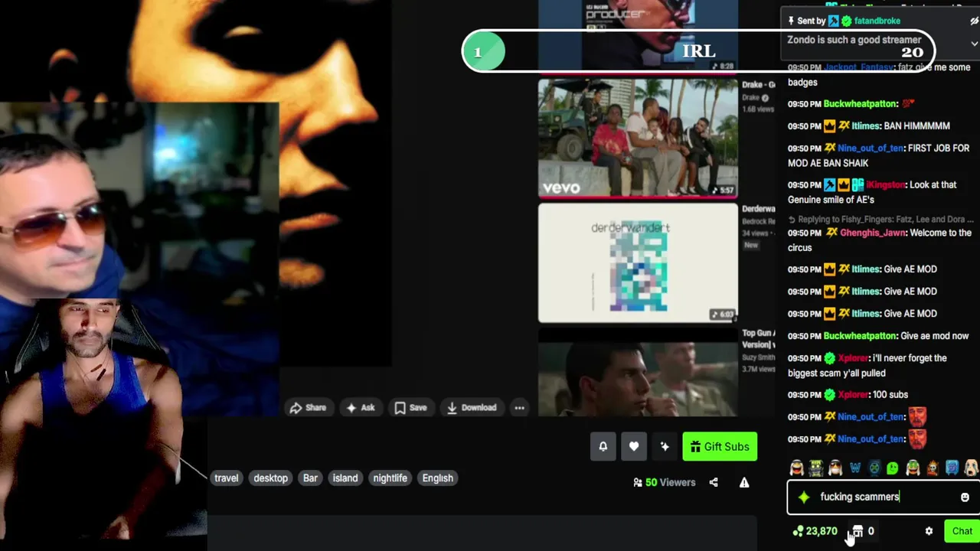Click the verified badge beside Xplorer's scam message
Image resolution: width=980 pixels, height=551 pixels.
829,358
